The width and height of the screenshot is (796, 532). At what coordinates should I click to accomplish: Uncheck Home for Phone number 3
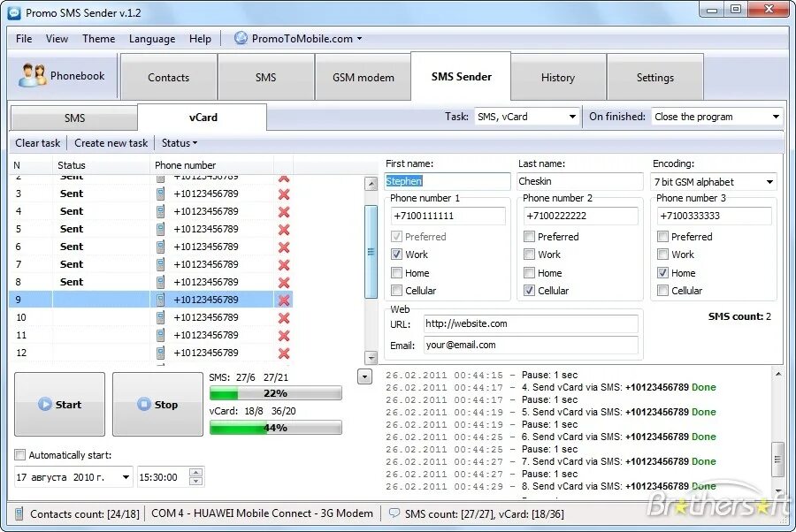pyautogui.click(x=662, y=273)
